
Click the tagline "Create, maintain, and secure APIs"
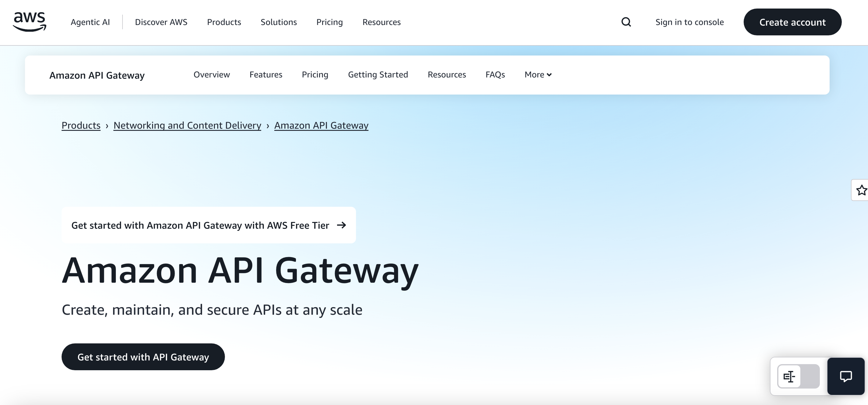click(212, 310)
